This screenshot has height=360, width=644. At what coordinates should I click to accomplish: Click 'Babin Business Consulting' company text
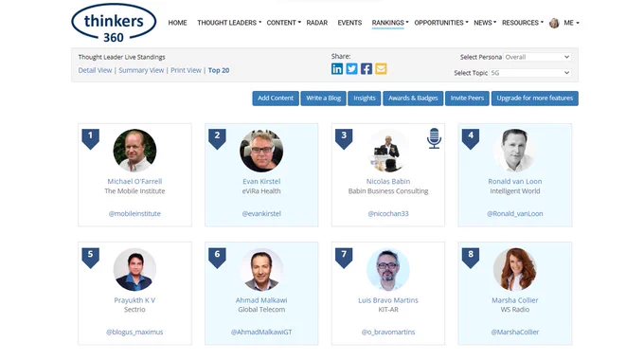388,191
